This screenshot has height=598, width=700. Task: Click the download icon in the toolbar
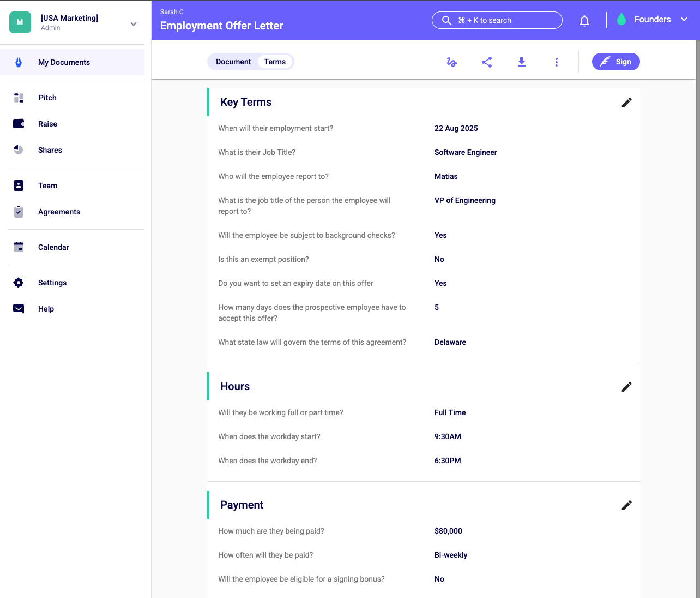522,62
